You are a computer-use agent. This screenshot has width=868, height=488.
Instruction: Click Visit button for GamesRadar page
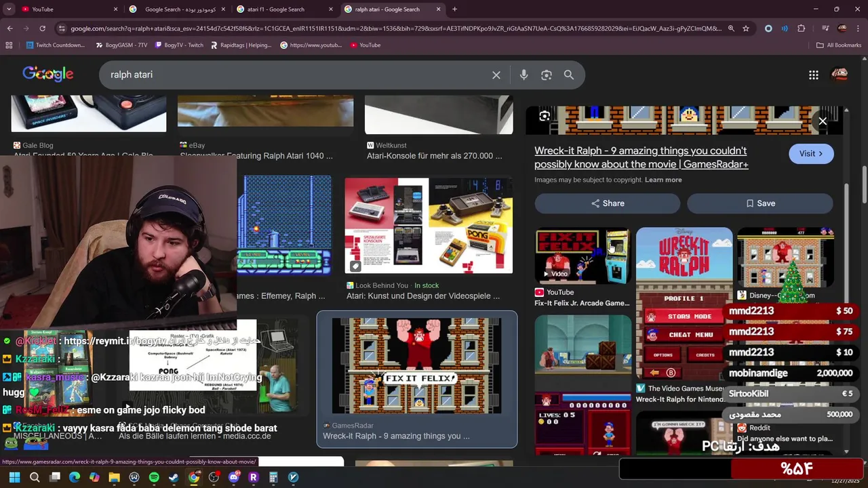811,154
